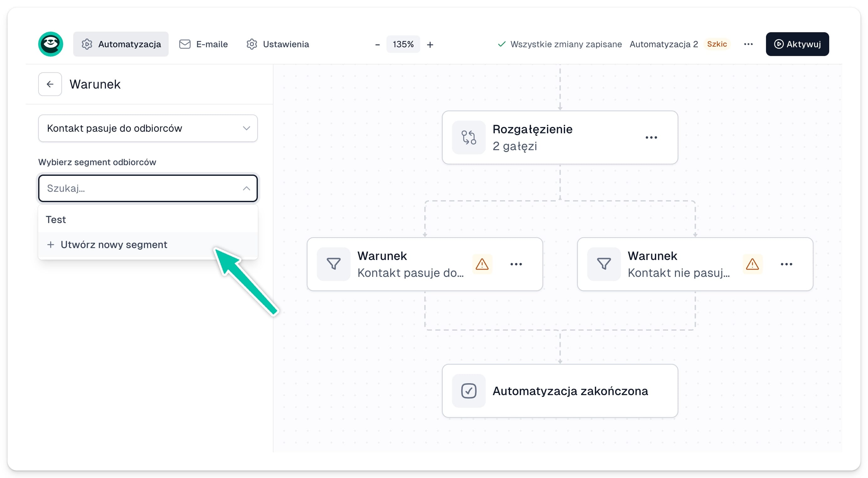
Task: Select the Kontakt nie pasuj… condition node
Action: click(695, 264)
